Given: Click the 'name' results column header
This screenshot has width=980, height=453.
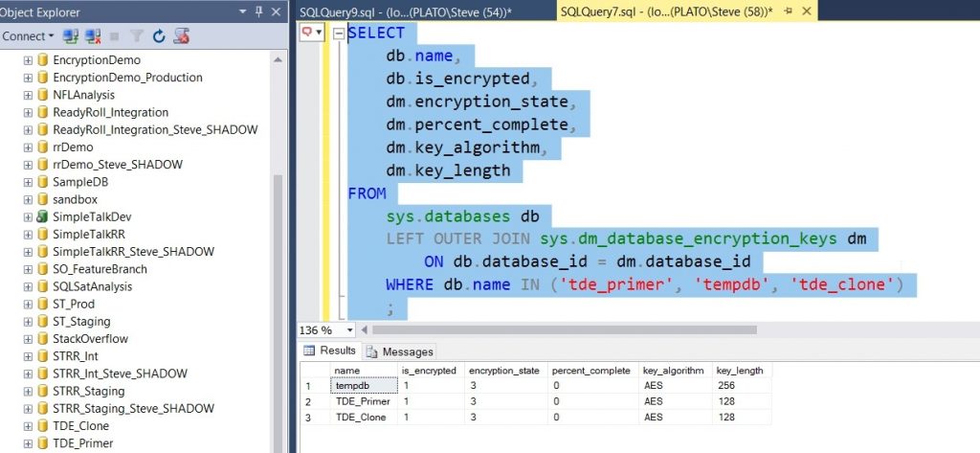Looking at the screenshot, I should tap(364, 371).
